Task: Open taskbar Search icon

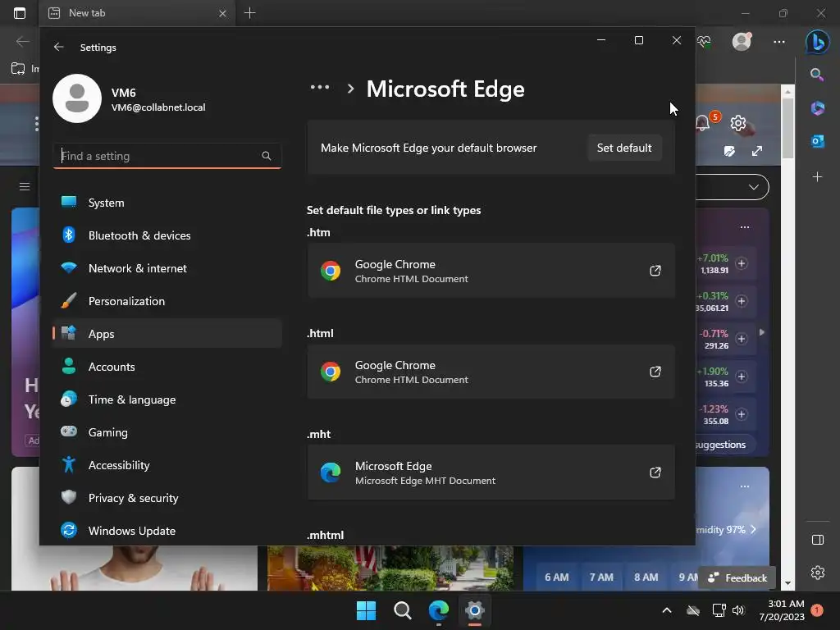Action: (x=402, y=610)
